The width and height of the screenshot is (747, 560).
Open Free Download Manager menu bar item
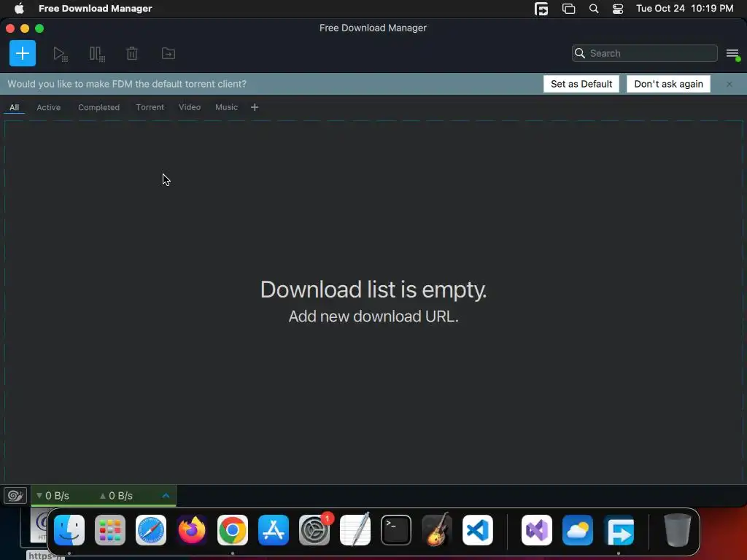[96, 8]
